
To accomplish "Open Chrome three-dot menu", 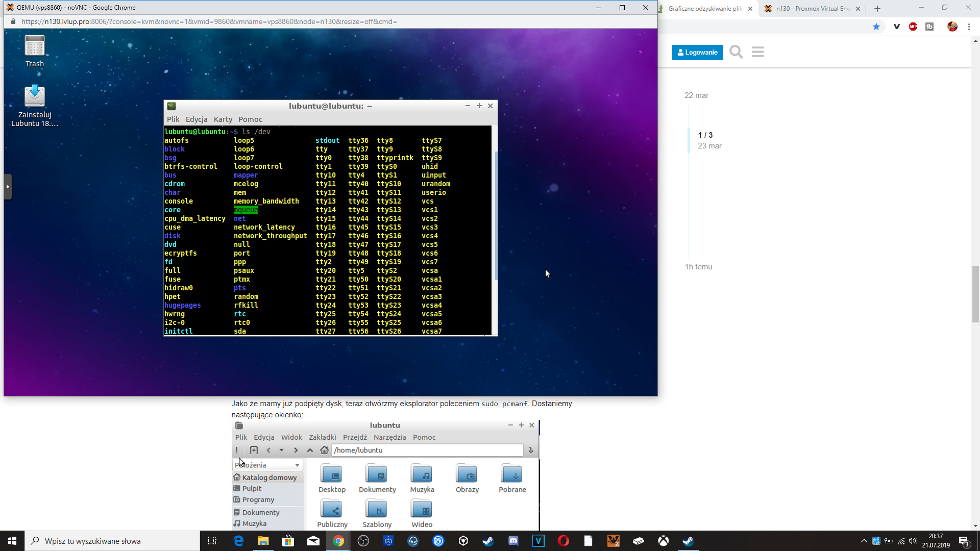I will (969, 27).
